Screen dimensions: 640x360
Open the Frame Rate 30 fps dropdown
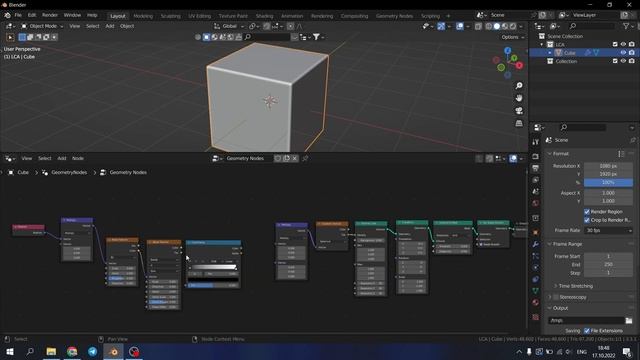pyautogui.click(x=608, y=231)
